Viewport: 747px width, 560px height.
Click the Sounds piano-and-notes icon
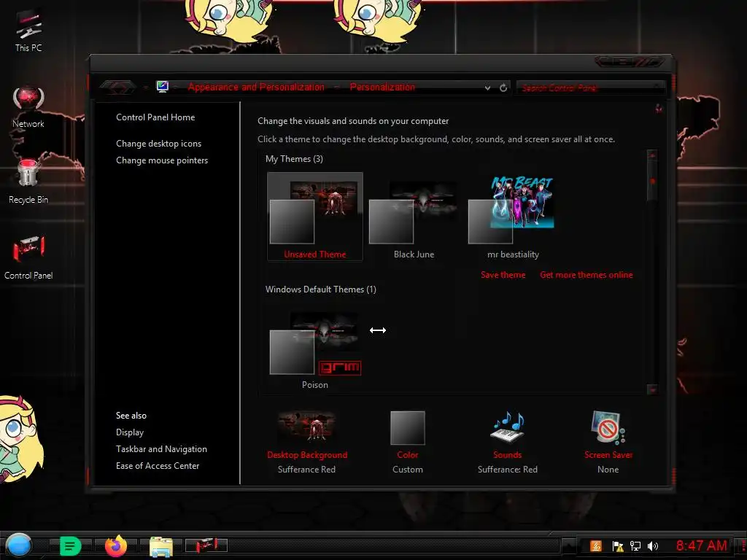click(508, 427)
